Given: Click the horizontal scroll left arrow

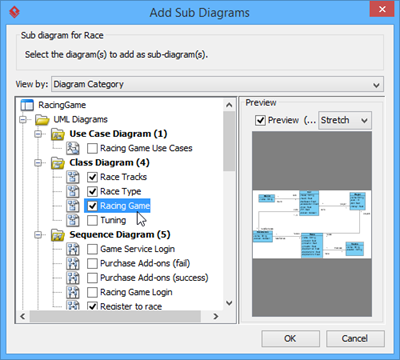Looking at the screenshot, I should coord(22,316).
